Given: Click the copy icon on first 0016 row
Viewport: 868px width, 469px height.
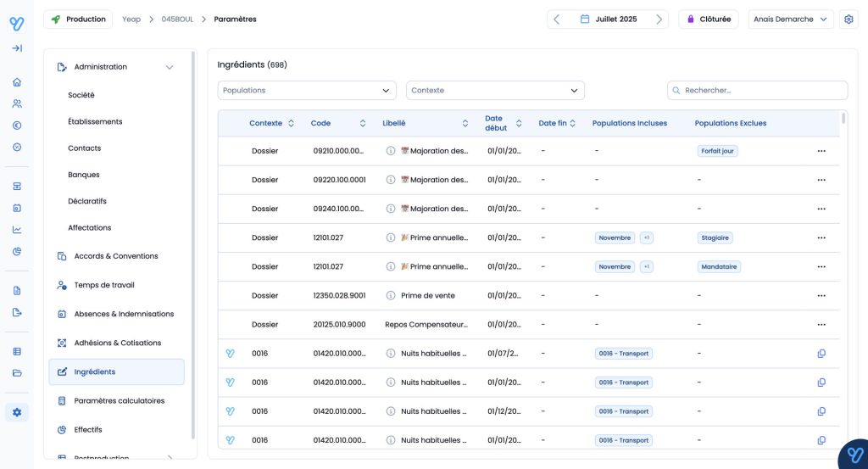Looking at the screenshot, I should [x=821, y=354].
